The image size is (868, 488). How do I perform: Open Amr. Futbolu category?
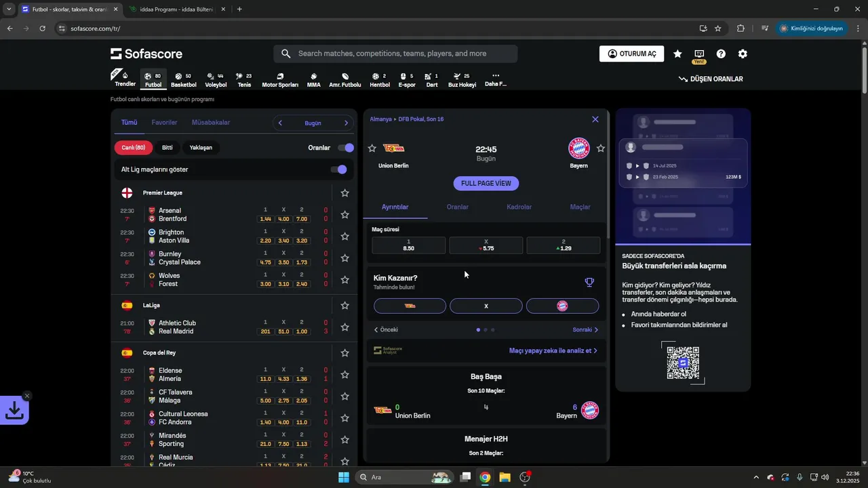click(345, 80)
